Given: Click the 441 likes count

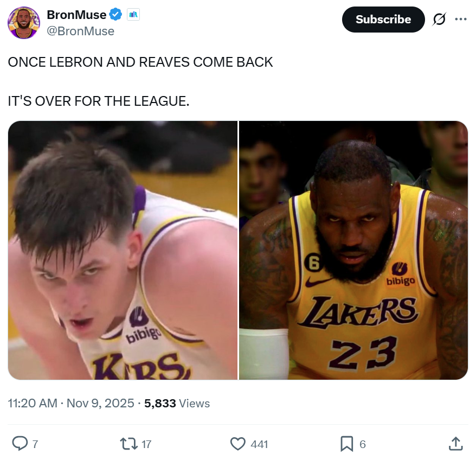Looking at the screenshot, I should [x=259, y=444].
